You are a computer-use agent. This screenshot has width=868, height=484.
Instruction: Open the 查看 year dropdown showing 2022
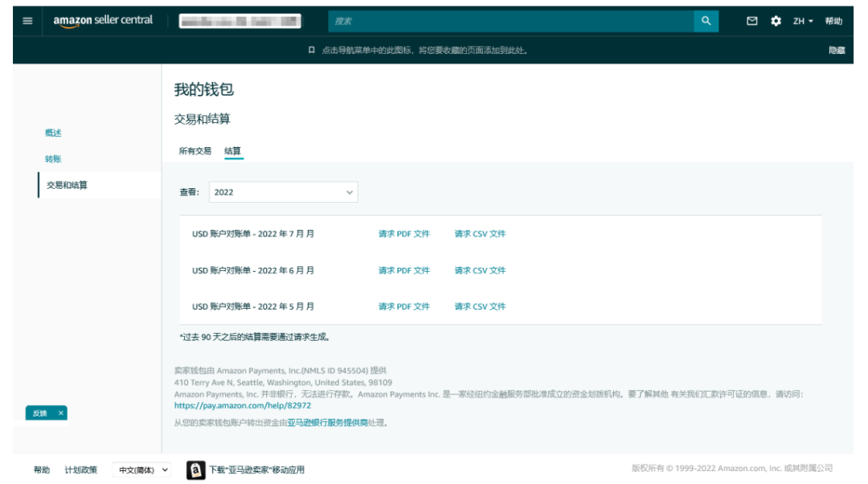click(284, 192)
